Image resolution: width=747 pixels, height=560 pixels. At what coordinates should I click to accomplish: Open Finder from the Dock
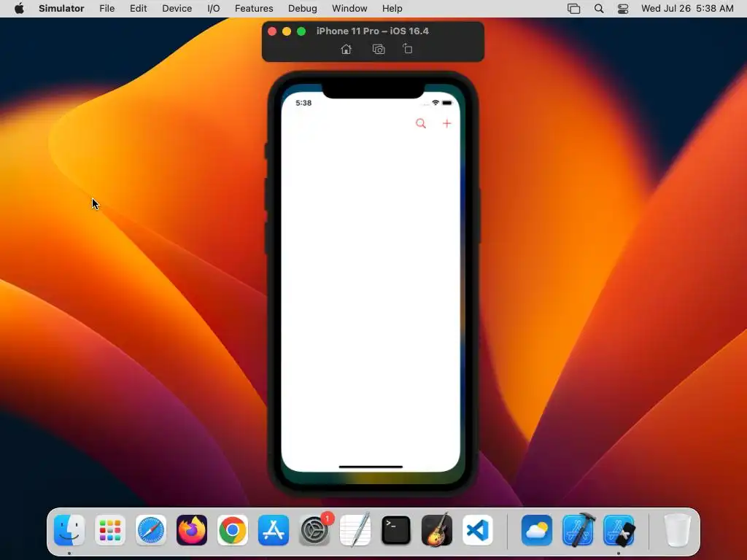pos(69,530)
